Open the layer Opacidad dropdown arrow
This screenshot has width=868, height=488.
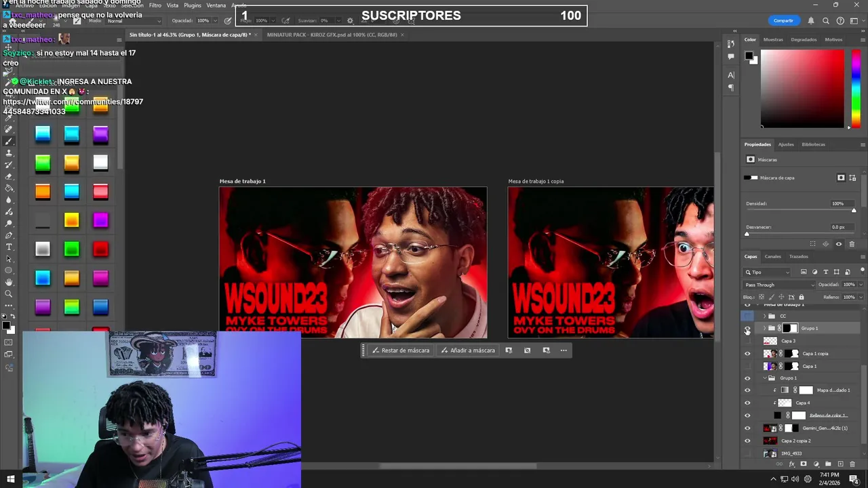859,285
